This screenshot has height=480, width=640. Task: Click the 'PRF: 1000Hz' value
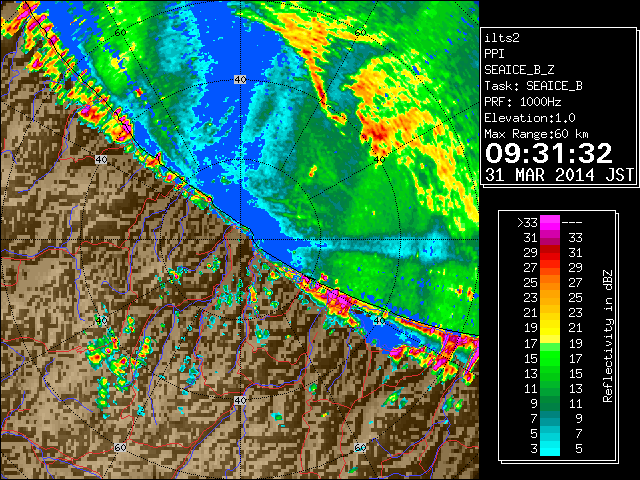click(x=523, y=102)
